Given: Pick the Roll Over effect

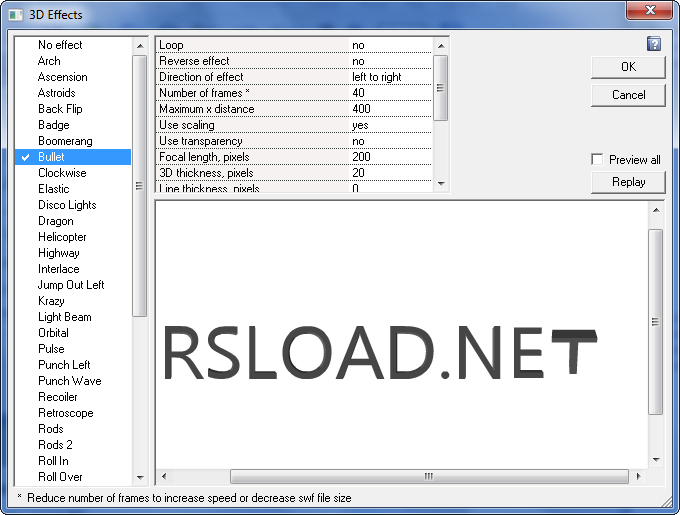Looking at the screenshot, I should point(73,477).
